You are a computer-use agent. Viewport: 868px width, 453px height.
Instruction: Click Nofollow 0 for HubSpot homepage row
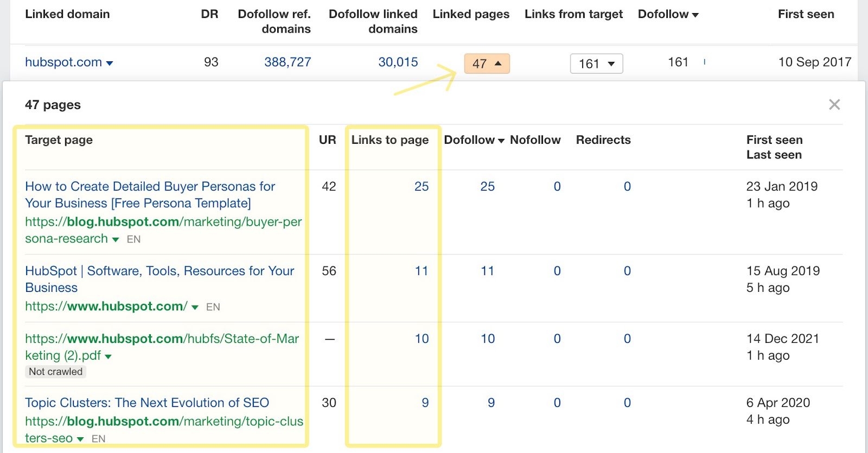pos(557,271)
